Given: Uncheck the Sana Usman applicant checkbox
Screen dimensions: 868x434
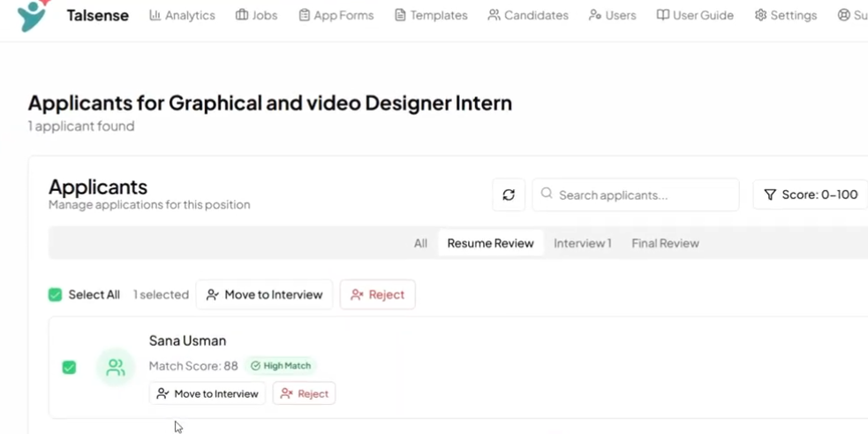Looking at the screenshot, I should pos(69,368).
